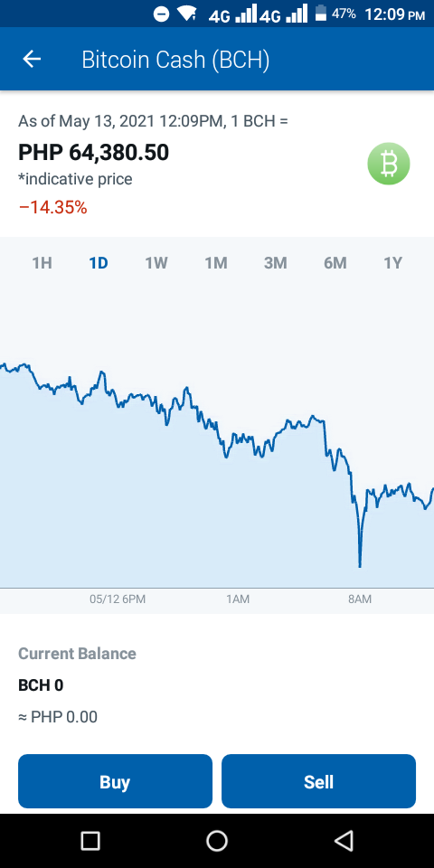Select the 6M chart range
Image resolution: width=434 pixels, height=868 pixels.
coord(335,263)
